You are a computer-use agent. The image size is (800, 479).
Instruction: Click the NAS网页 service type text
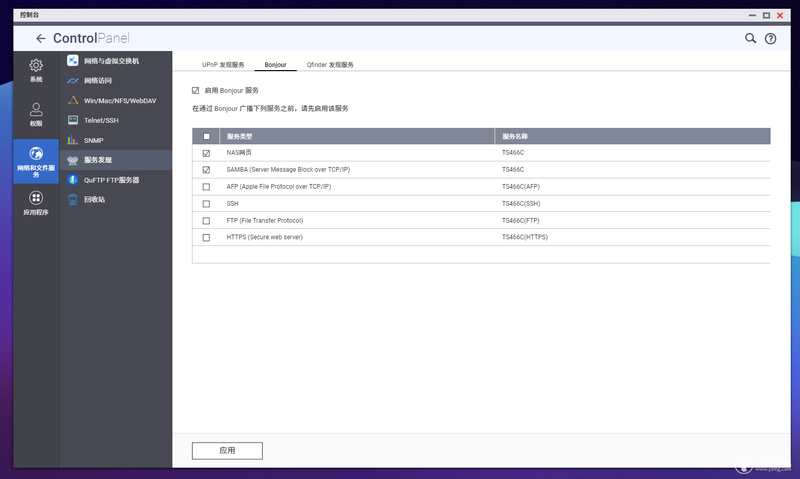coord(239,153)
